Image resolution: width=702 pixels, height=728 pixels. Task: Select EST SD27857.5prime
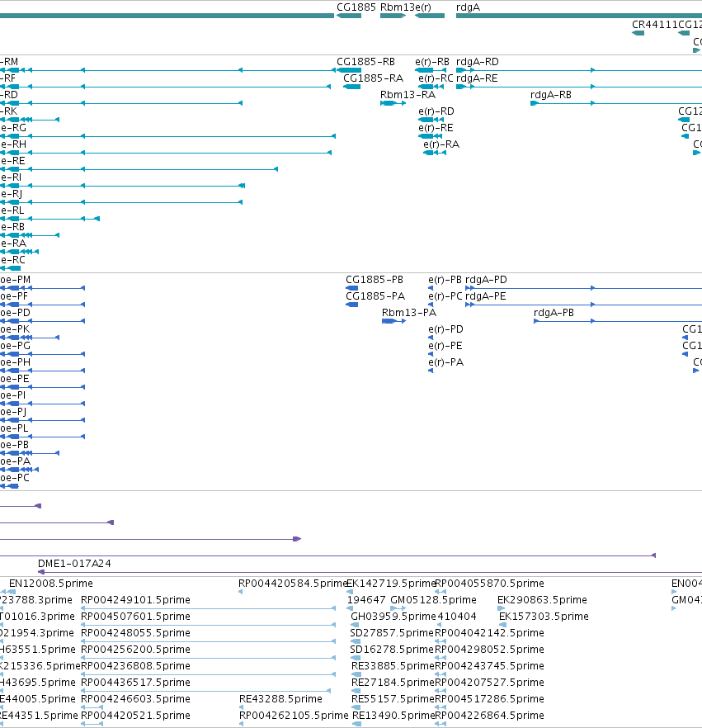pyautogui.click(x=392, y=633)
